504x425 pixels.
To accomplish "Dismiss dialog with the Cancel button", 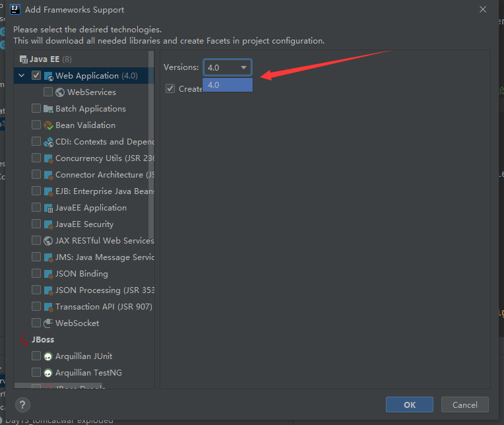I will (x=465, y=405).
